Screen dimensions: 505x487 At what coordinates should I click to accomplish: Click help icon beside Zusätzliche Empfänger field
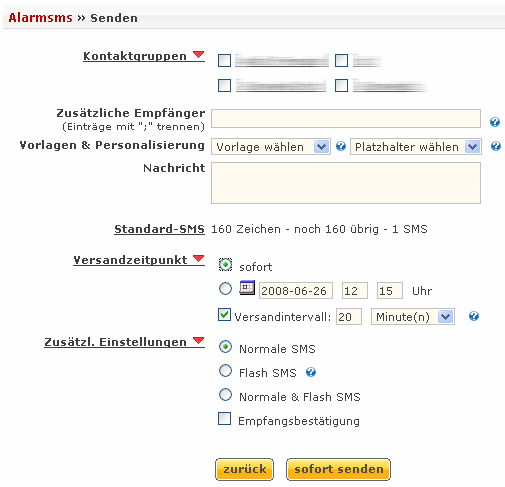(494, 122)
